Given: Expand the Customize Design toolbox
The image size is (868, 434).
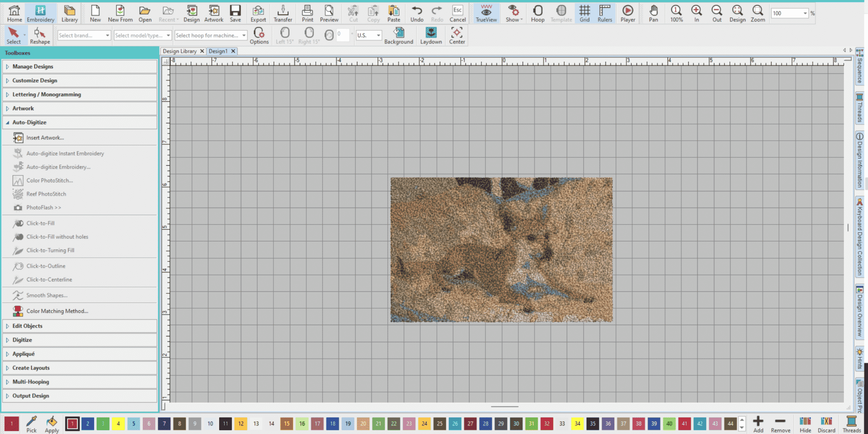Looking at the screenshot, I should tap(80, 81).
